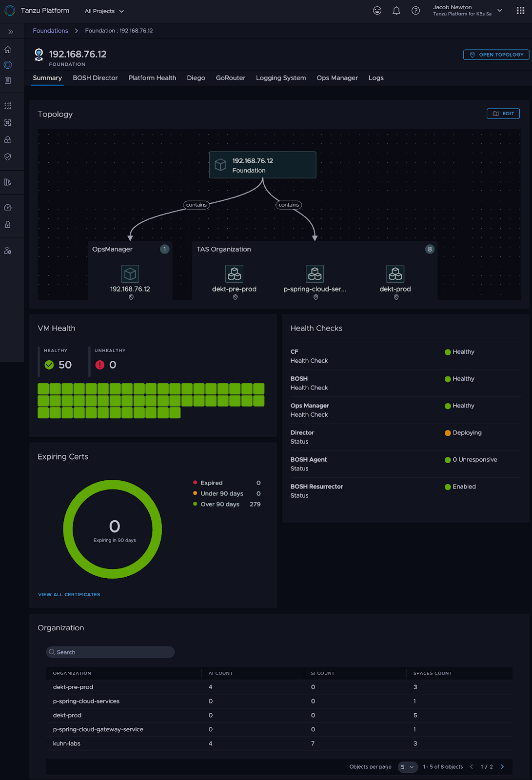This screenshot has width=532, height=780.
Task: Click the OPEN TOPOLOGY button
Action: [496, 55]
